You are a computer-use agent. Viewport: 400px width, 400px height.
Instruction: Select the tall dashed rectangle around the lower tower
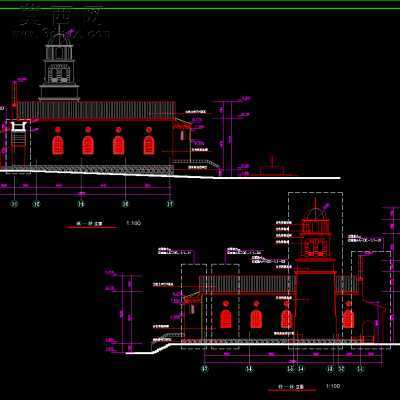(315, 270)
